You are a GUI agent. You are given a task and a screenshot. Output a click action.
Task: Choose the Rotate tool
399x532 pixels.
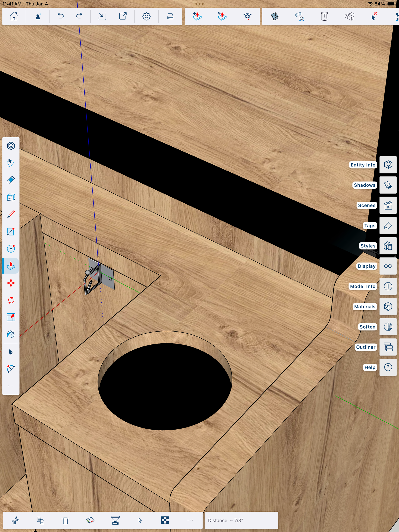pos(11,300)
